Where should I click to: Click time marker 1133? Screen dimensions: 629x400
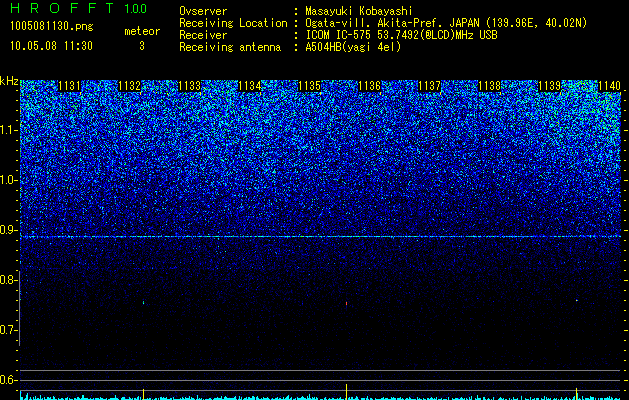point(189,86)
